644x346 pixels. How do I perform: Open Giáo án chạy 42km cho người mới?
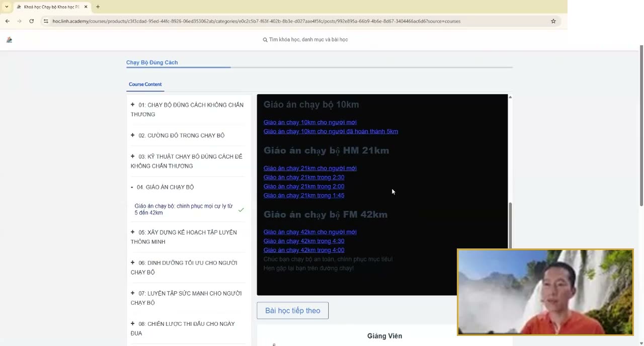click(310, 232)
